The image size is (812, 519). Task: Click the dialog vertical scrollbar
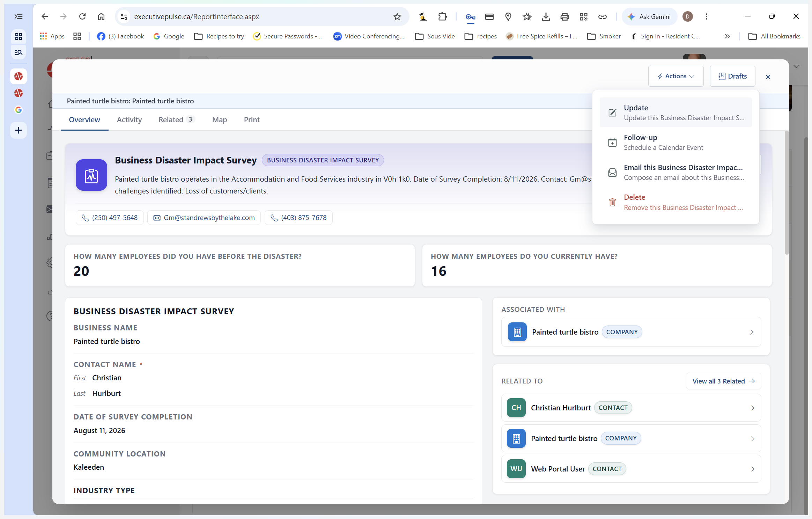tap(787, 192)
